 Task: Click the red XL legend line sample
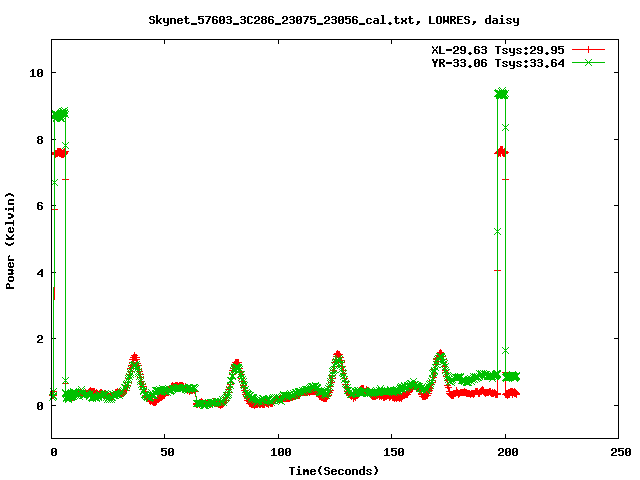coord(588,50)
